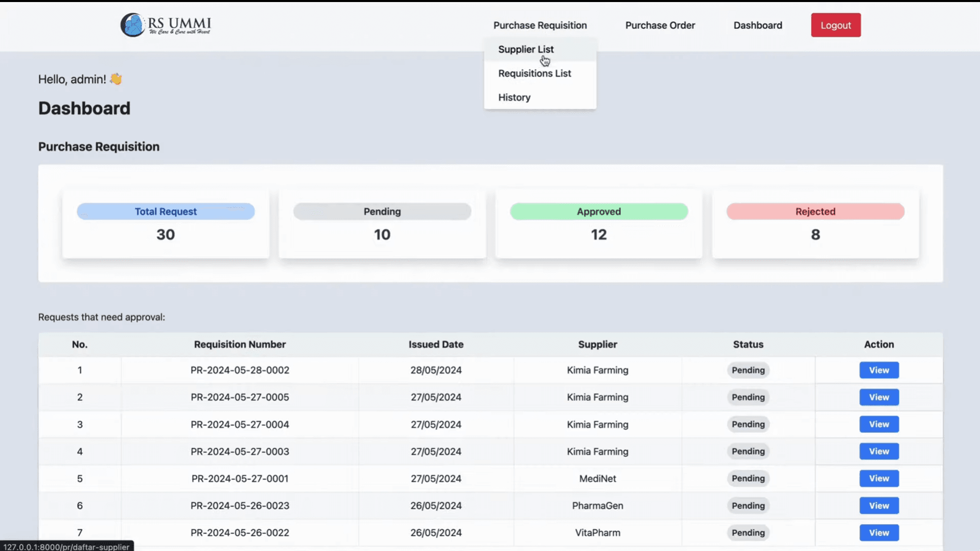Click the Pending badge on row 3
Screen dimensions: 980x551
coord(748,424)
